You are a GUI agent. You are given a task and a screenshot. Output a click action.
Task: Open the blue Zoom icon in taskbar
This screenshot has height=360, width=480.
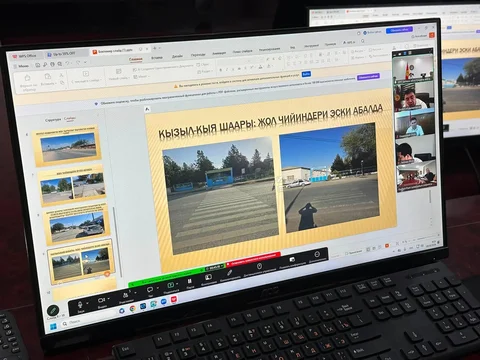[x=164, y=302]
